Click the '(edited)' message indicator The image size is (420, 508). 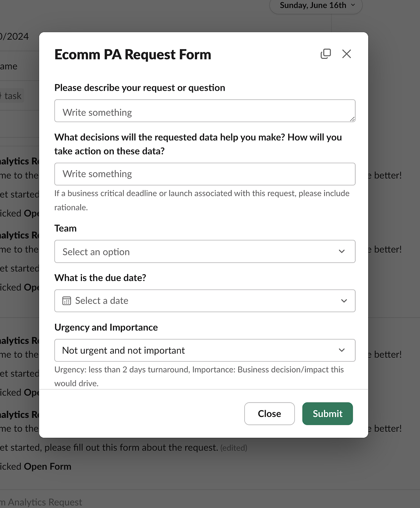pyautogui.click(x=234, y=448)
